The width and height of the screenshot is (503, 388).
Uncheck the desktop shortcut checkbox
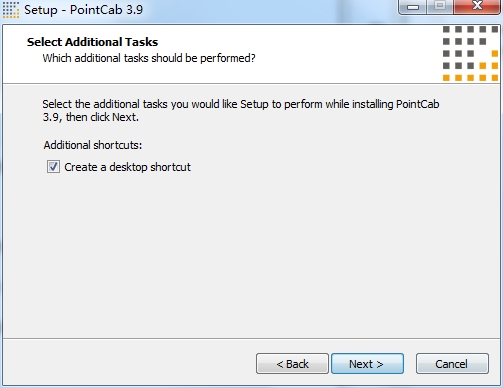pyautogui.click(x=53, y=167)
